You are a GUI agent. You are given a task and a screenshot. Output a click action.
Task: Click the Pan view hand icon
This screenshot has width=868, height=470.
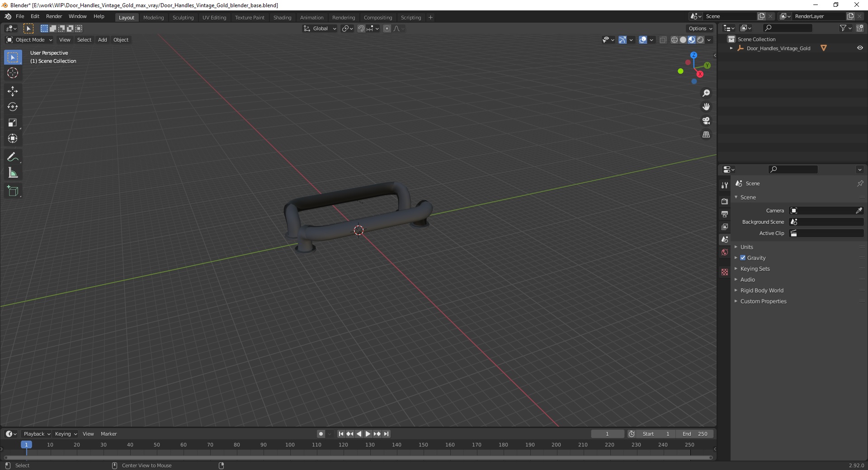(706, 107)
